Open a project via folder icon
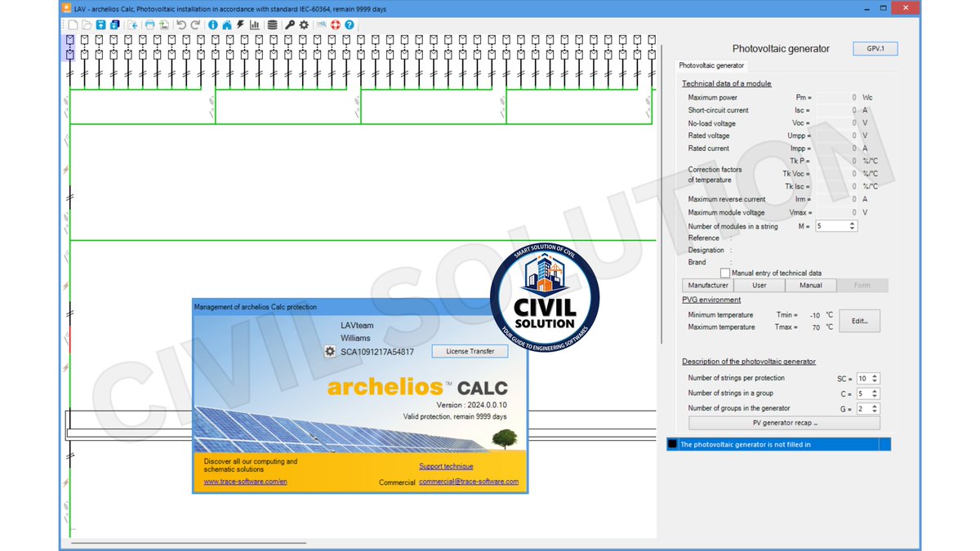 click(87, 25)
